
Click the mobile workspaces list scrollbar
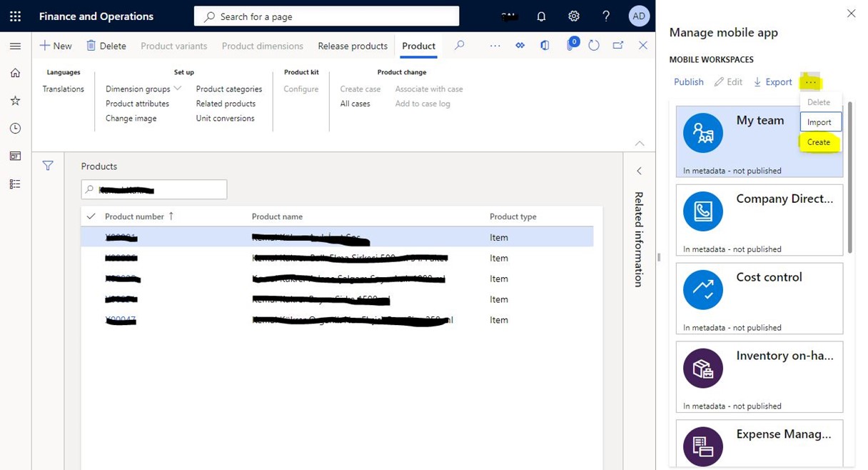[x=849, y=177]
